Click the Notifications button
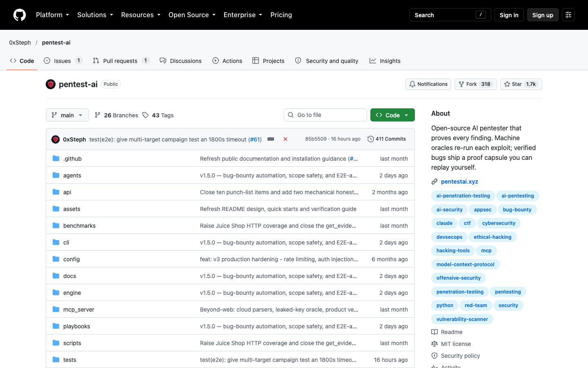The width and height of the screenshot is (588, 368). [428, 84]
